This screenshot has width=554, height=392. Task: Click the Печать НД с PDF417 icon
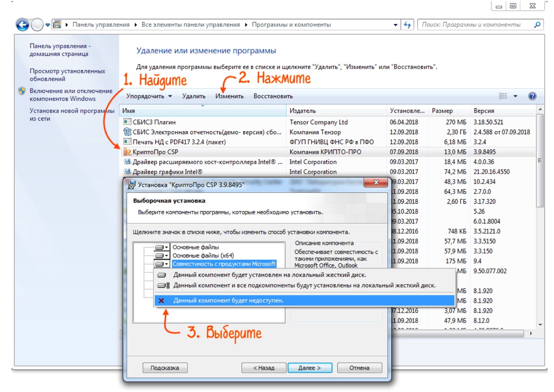127,142
